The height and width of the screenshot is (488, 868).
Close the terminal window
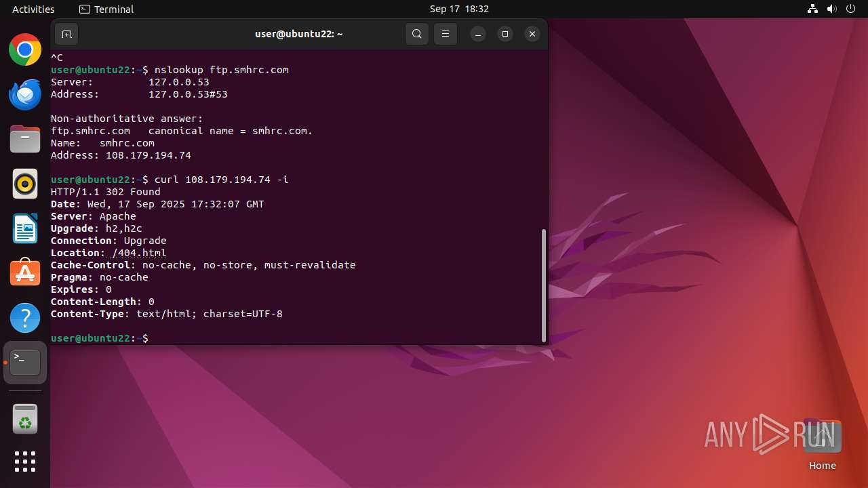[532, 34]
